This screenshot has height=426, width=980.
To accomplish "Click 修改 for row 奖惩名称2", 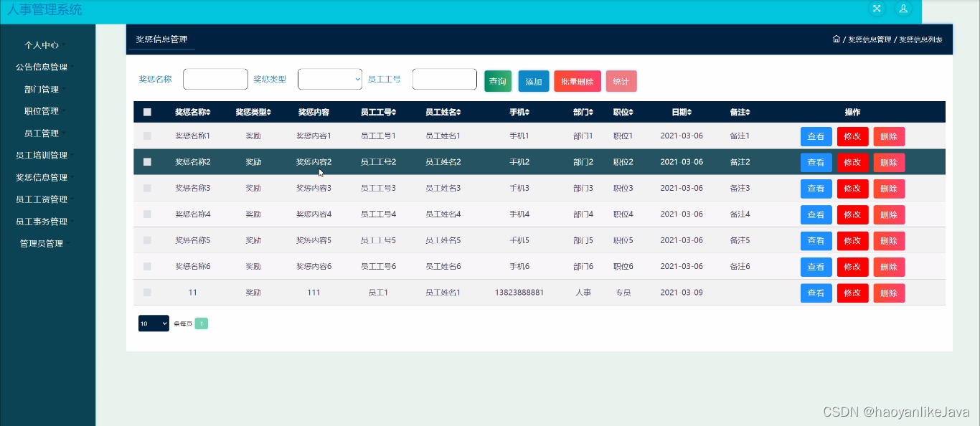I will (853, 163).
